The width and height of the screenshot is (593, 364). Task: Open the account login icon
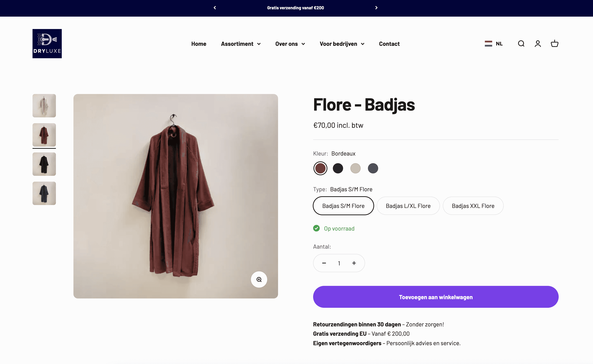click(538, 44)
